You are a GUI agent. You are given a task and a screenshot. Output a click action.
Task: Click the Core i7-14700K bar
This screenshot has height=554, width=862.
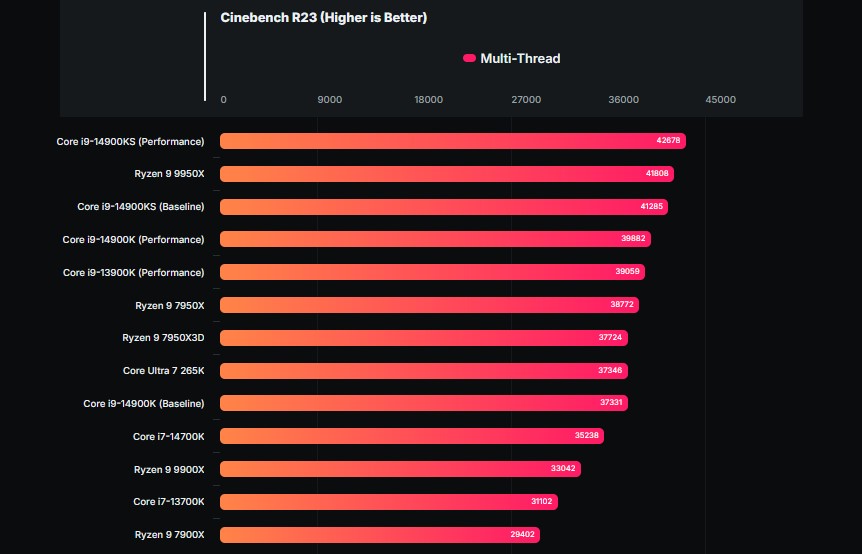(411, 436)
